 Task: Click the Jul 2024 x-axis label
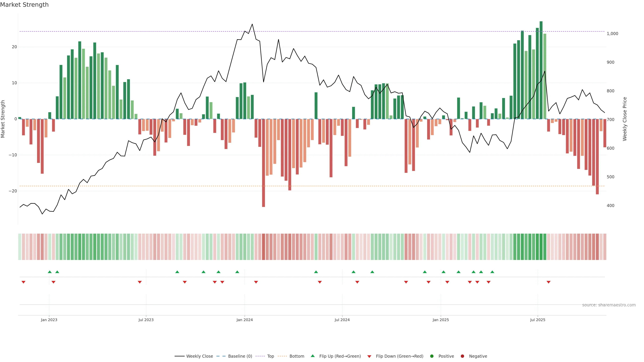(342, 320)
